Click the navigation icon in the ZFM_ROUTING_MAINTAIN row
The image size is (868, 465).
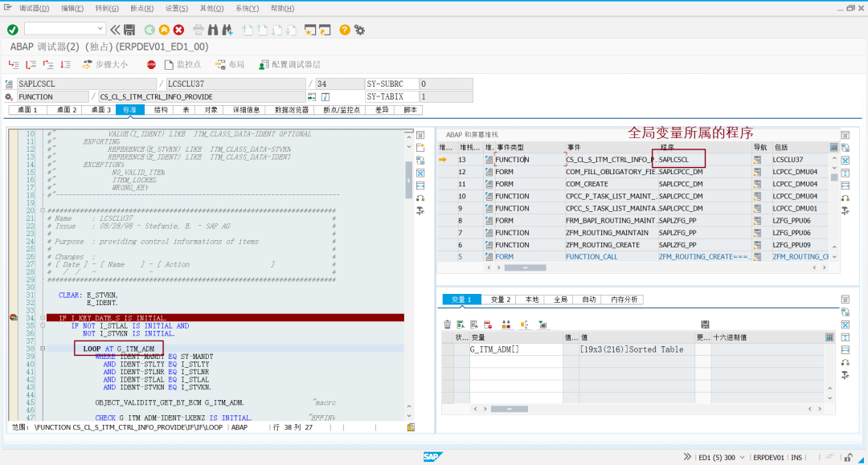point(757,233)
